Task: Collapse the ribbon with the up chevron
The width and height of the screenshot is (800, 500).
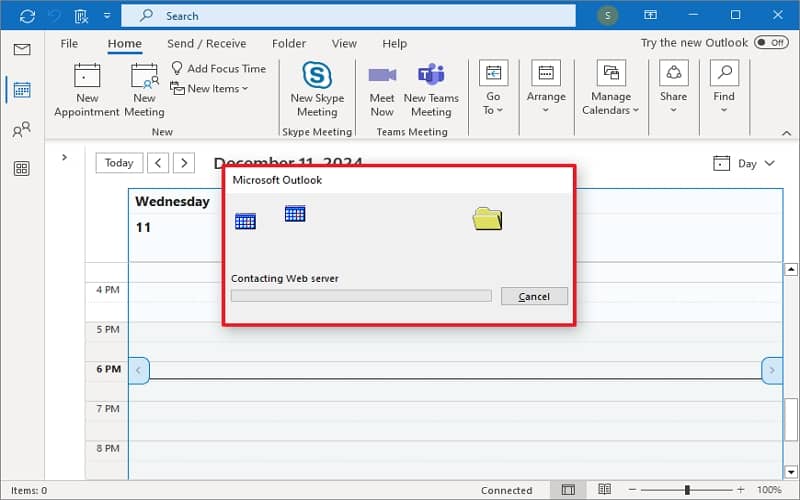Action: coord(786,133)
